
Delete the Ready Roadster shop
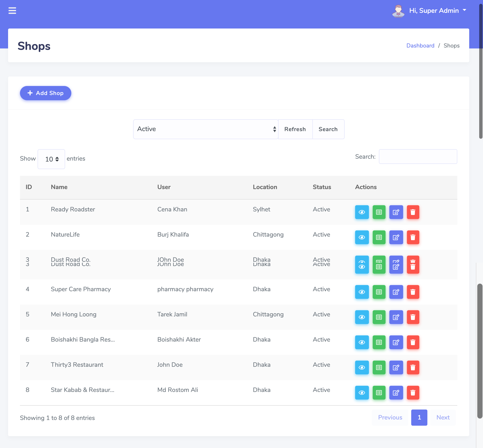(x=413, y=212)
